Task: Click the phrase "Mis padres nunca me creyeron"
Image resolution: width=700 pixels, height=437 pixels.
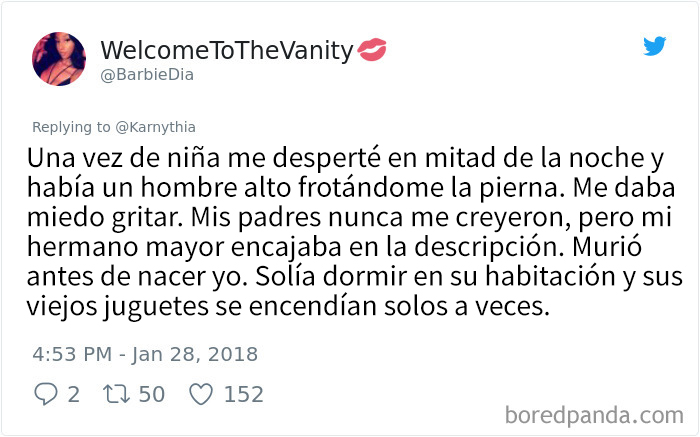Action: 381,218
